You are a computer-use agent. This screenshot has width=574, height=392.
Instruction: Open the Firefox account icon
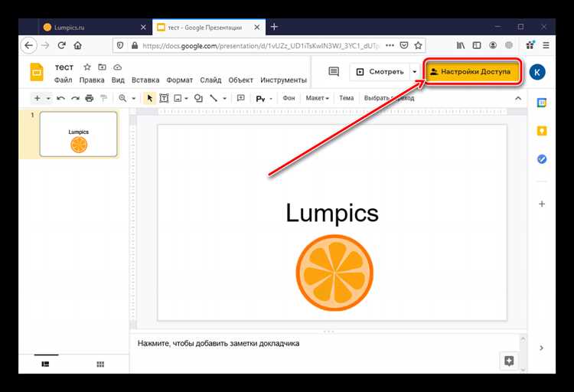point(493,45)
